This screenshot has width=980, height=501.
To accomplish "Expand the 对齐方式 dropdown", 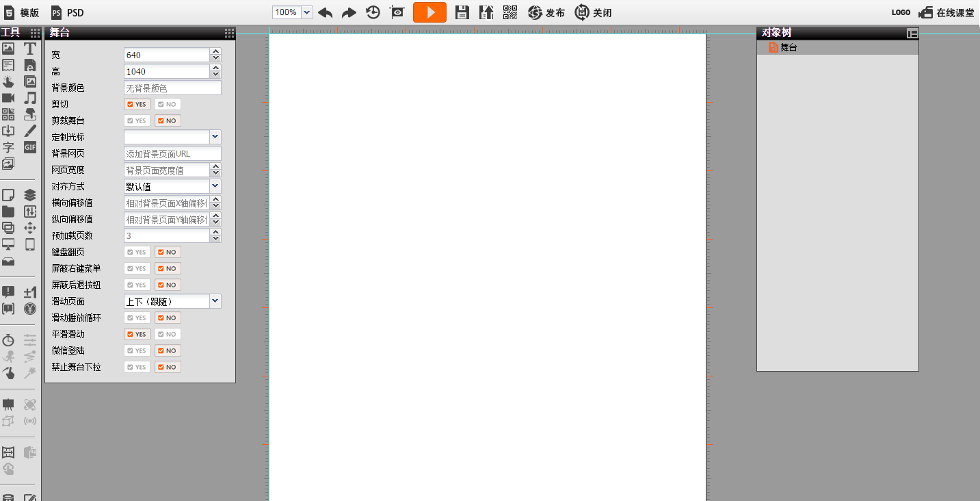I will click(x=215, y=186).
